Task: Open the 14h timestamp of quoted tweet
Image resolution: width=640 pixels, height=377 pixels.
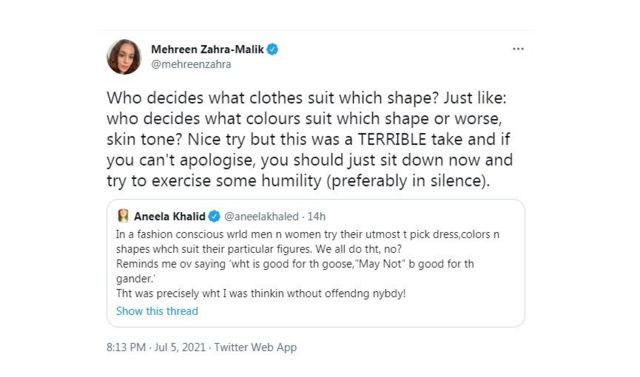Action: click(316, 217)
